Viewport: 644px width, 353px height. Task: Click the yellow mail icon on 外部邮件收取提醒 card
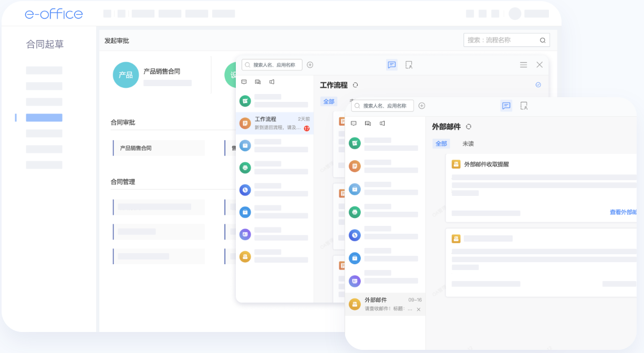[x=456, y=164]
